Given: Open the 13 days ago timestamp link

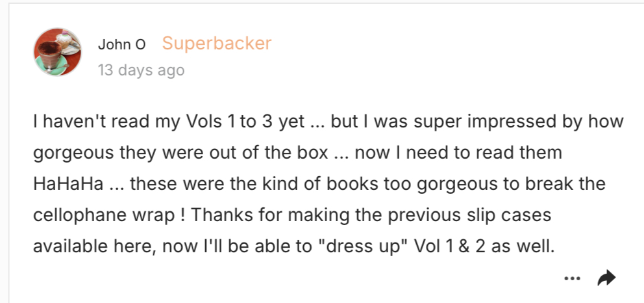Looking at the screenshot, I should 142,70.
